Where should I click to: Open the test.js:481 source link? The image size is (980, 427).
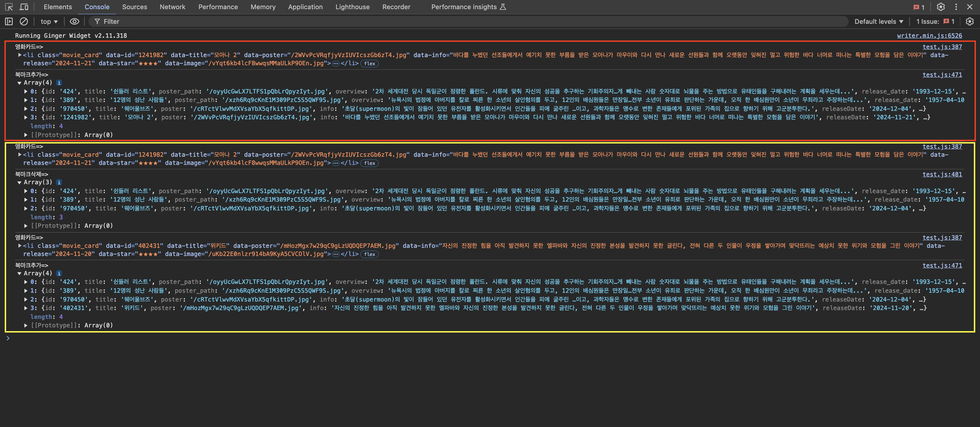pos(942,174)
